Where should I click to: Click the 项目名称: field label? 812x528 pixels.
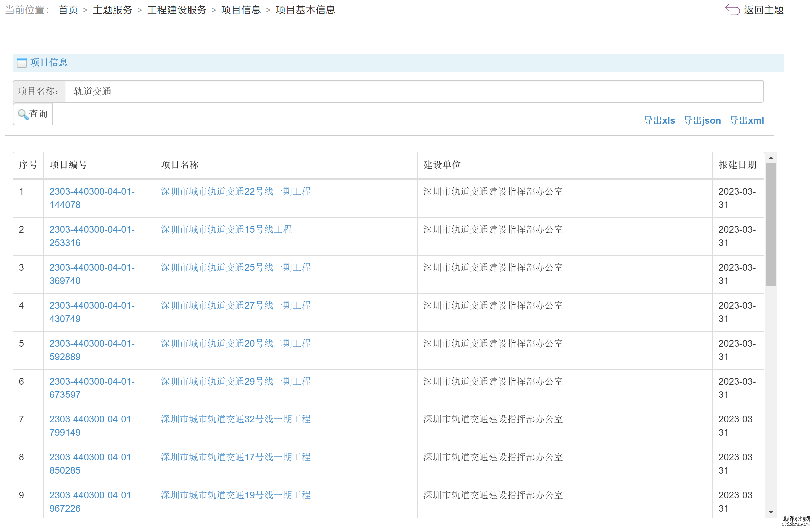click(x=38, y=91)
